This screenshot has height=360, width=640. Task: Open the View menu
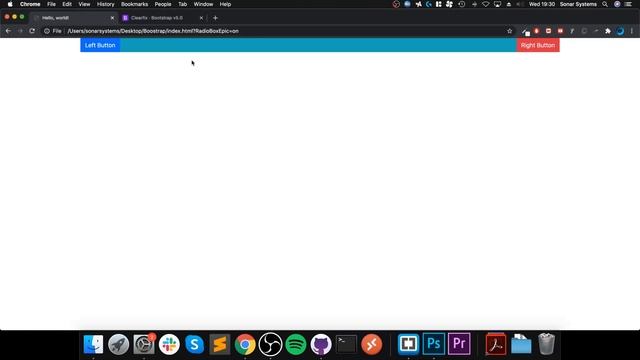pos(84,4)
